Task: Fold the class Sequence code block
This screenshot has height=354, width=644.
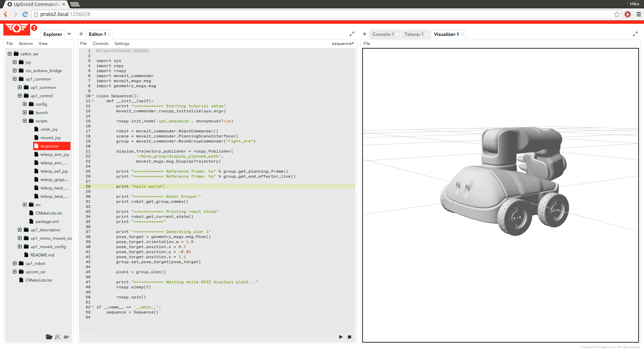Action: coord(93,96)
